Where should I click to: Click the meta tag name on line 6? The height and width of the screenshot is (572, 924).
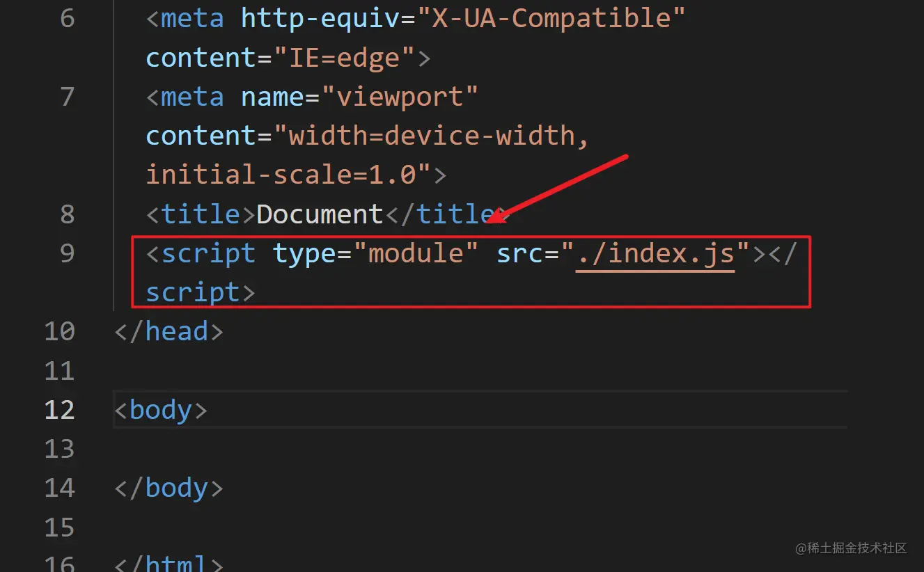pyautogui.click(x=193, y=18)
